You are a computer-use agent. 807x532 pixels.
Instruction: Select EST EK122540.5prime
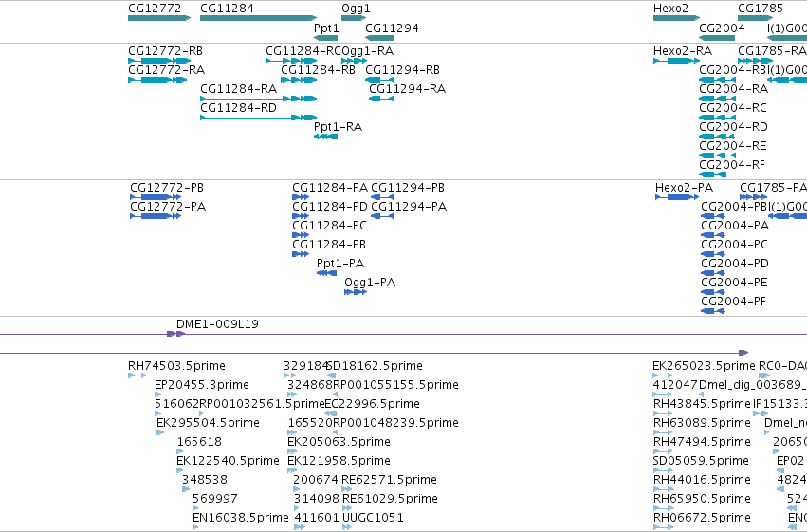click(179, 470)
